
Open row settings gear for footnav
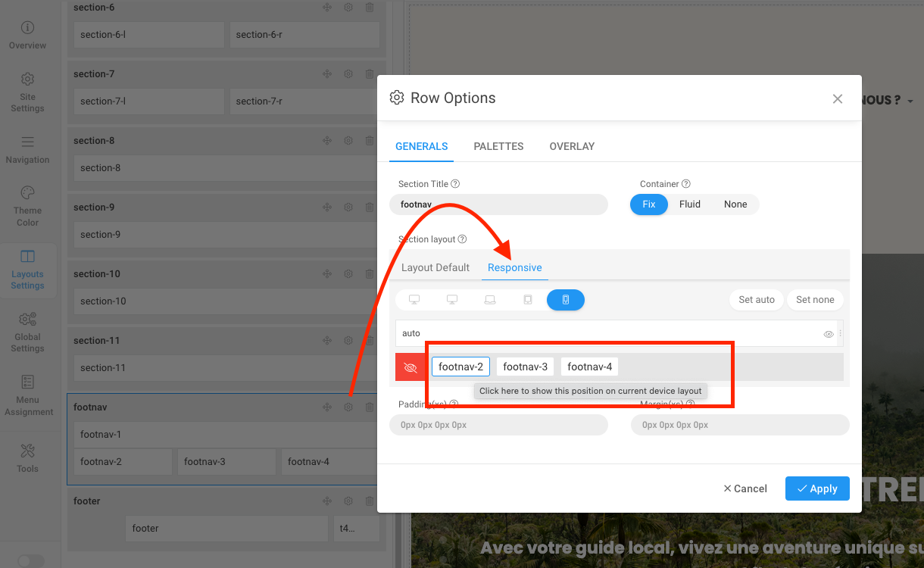point(348,407)
